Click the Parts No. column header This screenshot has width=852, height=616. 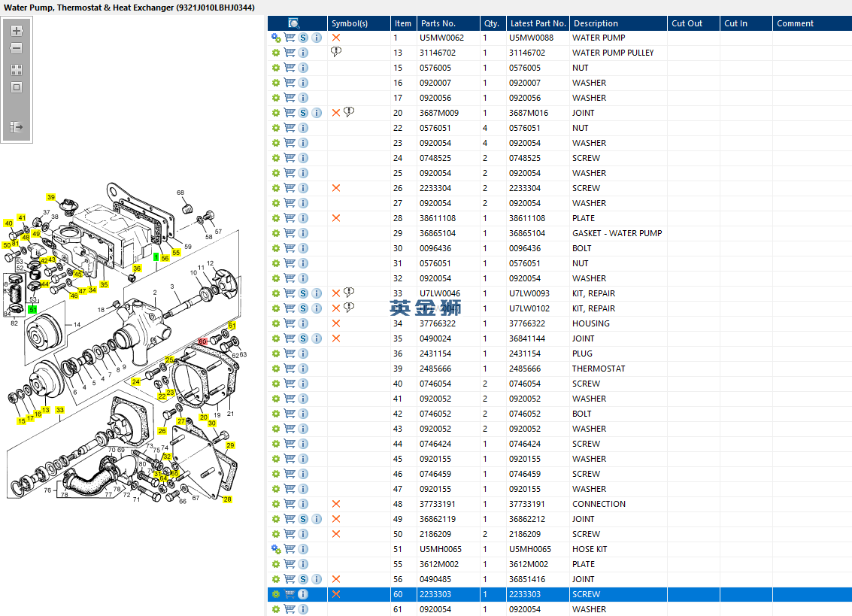(438, 23)
